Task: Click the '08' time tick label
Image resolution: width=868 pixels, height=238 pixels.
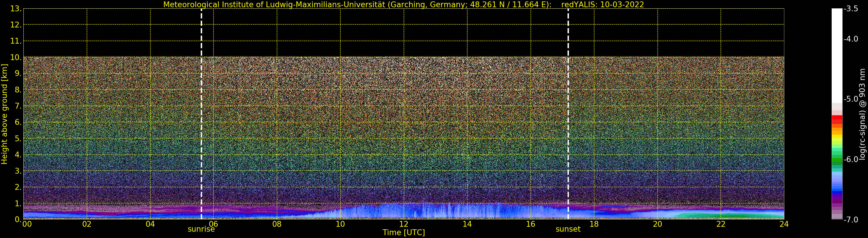Action: click(277, 224)
